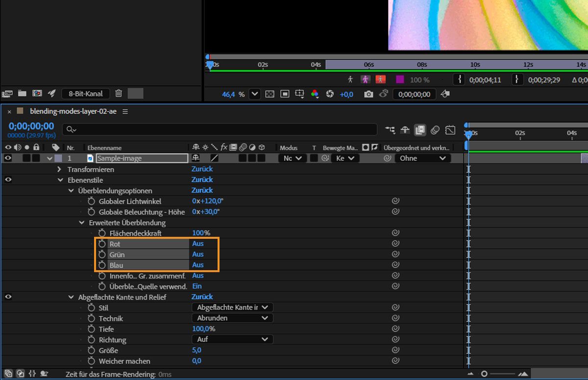Viewport: 588px width, 380px height.
Task: Click the reset exposure icon
Action: click(x=330, y=94)
